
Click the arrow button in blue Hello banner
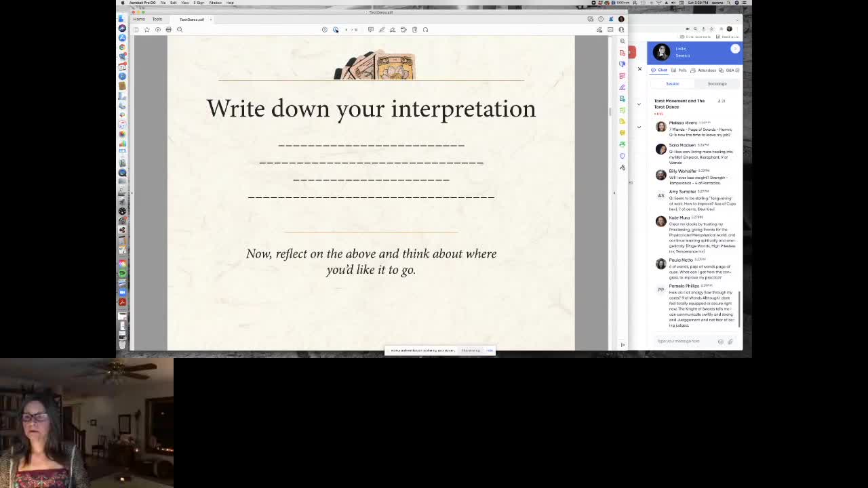click(735, 49)
